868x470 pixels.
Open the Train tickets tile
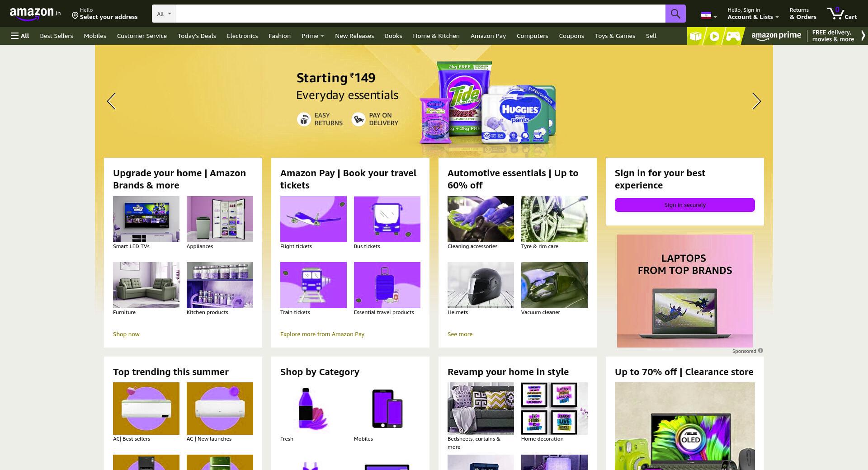pos(313,285)
